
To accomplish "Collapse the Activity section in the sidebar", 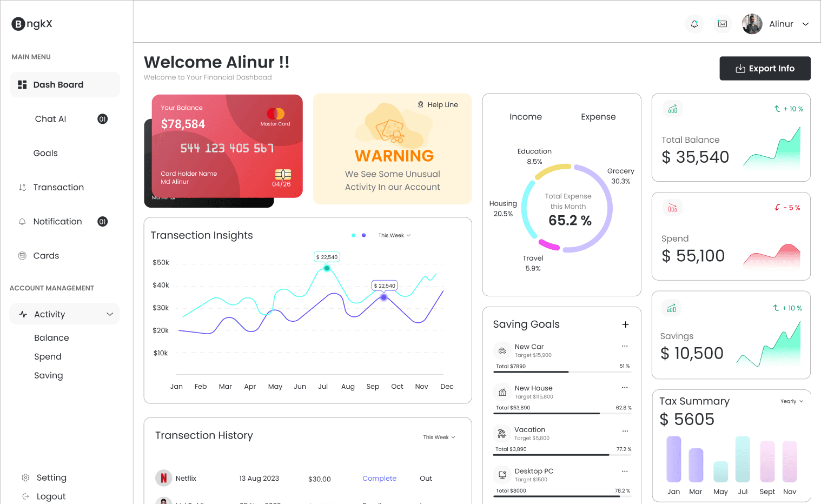I will (110, 314).
